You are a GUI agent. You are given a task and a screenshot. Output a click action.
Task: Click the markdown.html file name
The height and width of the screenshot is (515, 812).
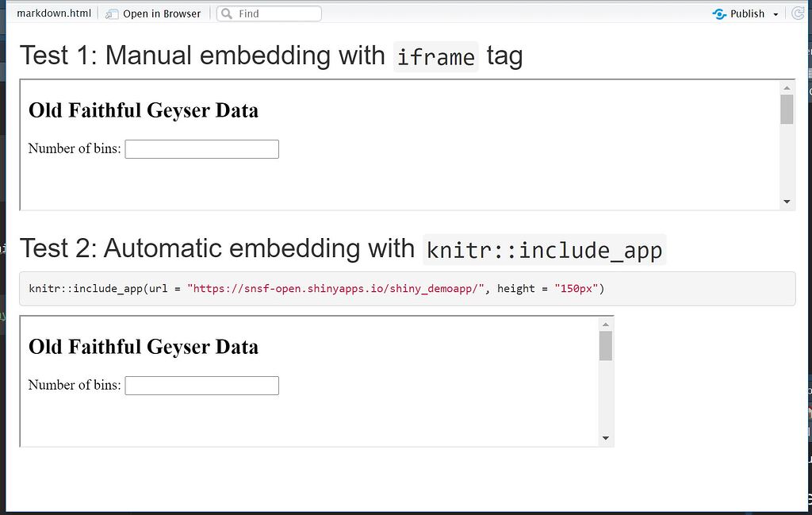tap(54, 13)
